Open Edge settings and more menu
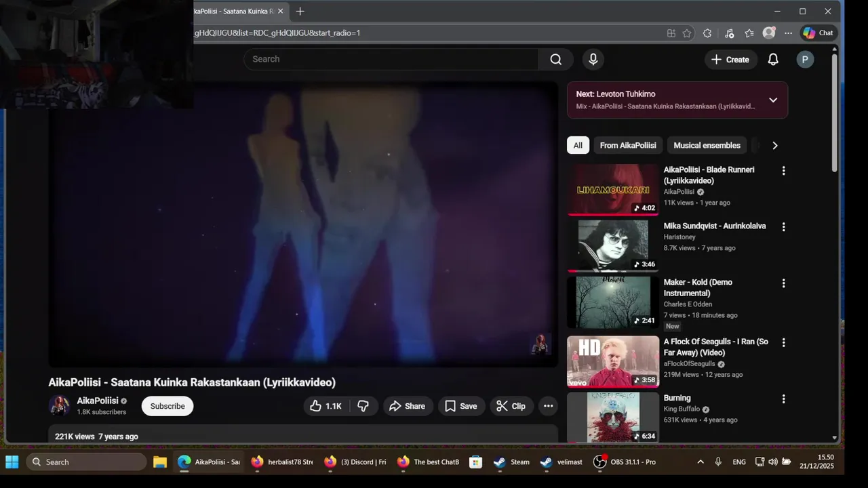The width and height of the screenshot is (868, 488). [788, 33]
